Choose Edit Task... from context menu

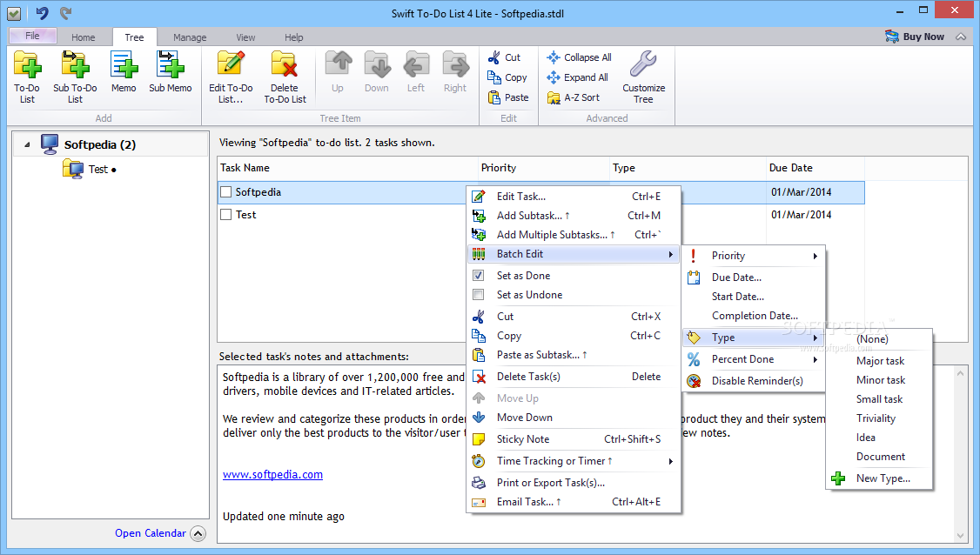pos(574,197)
